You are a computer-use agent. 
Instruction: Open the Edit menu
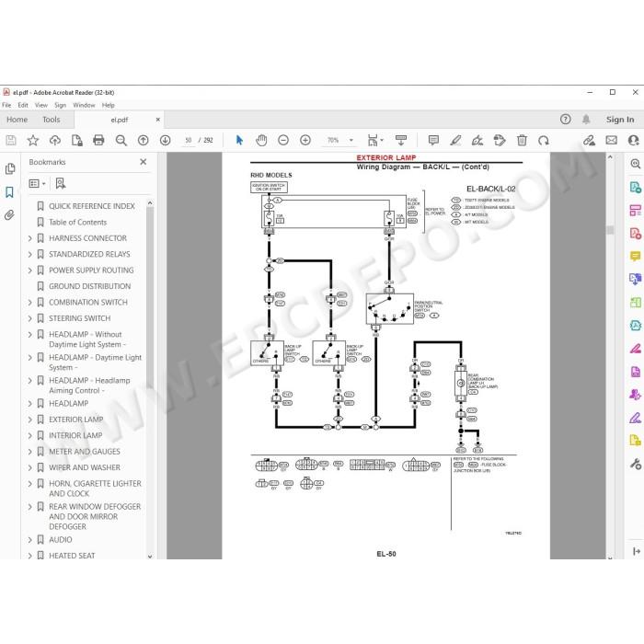(x=23, y=105)
